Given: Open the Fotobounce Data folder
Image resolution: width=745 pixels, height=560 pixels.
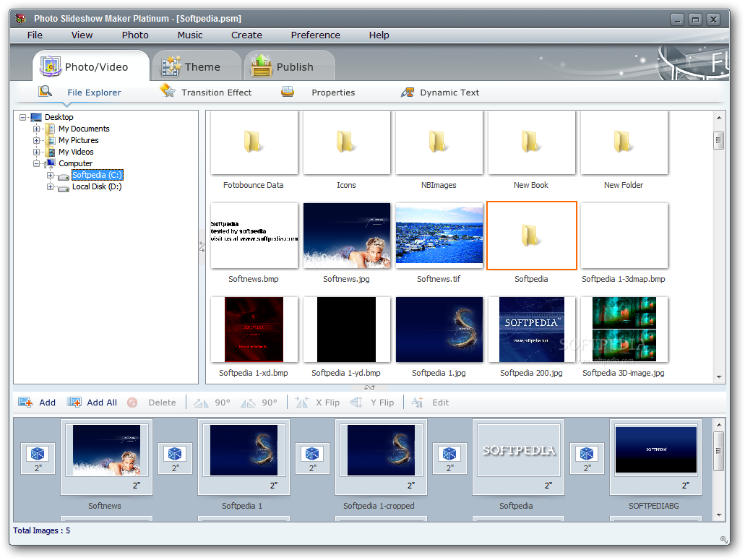Looking at the screenshot, I should (x=254, y=142).
